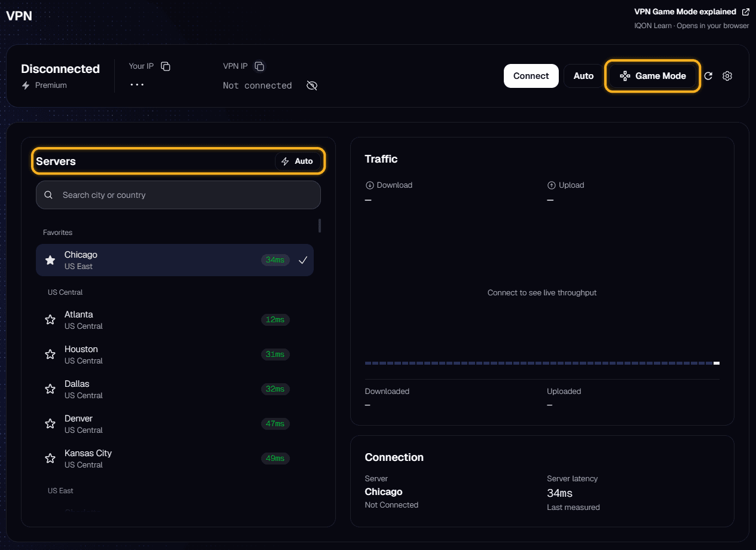Favorite Houston using its star
The height and width of the screenshot is (550, 756).
[50, 355]
